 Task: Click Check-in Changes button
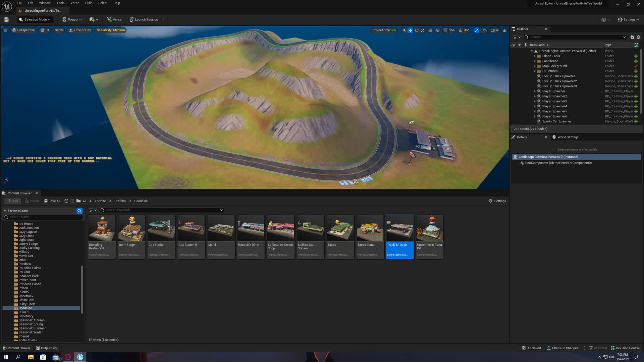(x=562, y=348)
